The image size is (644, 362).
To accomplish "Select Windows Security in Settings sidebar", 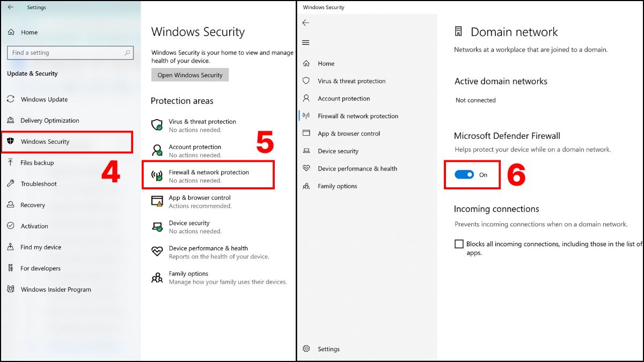I will 45,142.
